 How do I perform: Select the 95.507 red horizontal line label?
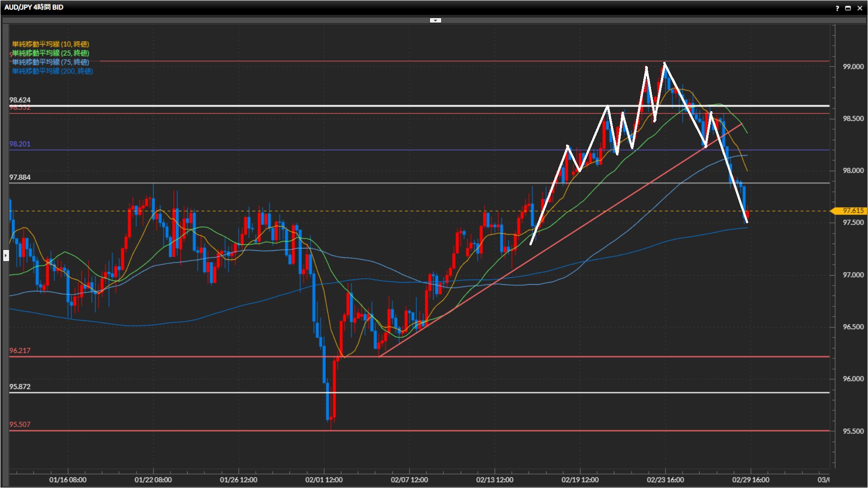20,425
